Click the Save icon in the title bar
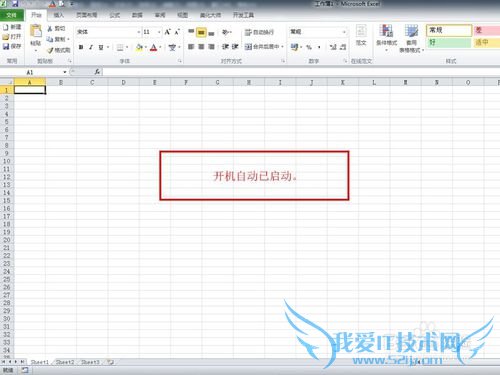500x375 pixels. 15,4
